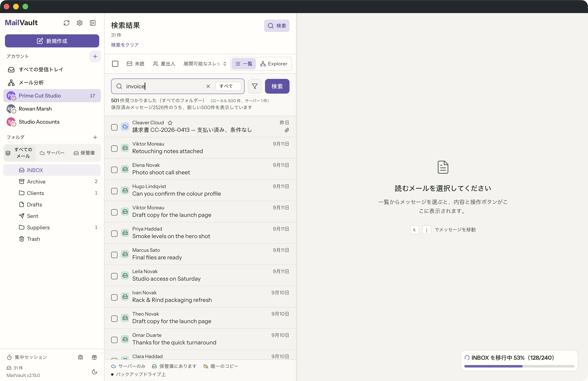The width and height of the screenshot is (588, 381).
Task: Click the header 検索 button
Action: 277,26
